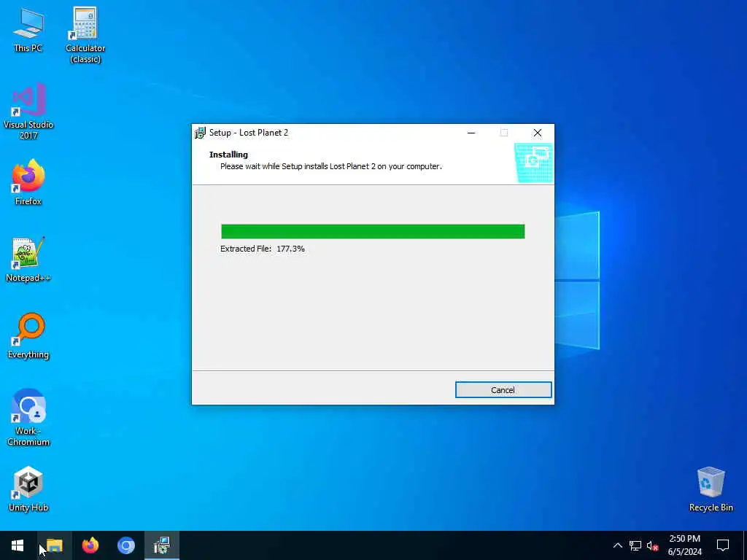Select the Calculator (classic) desktop shortcut
Screen dimensions: 747x560
(85, 34)
